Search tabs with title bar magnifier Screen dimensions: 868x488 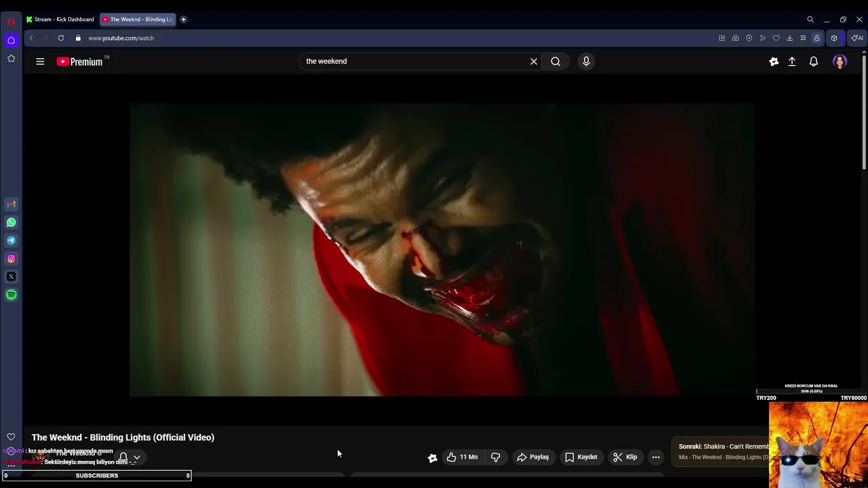coord(810,20)
